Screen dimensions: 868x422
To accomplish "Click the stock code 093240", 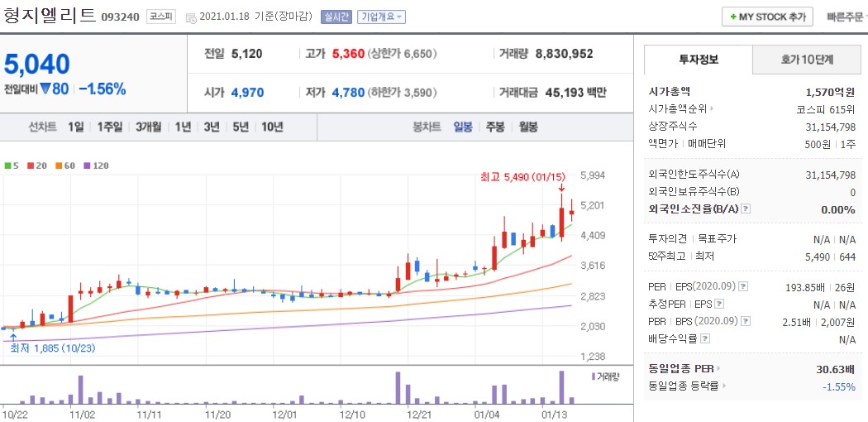I will tap(120, 17).
